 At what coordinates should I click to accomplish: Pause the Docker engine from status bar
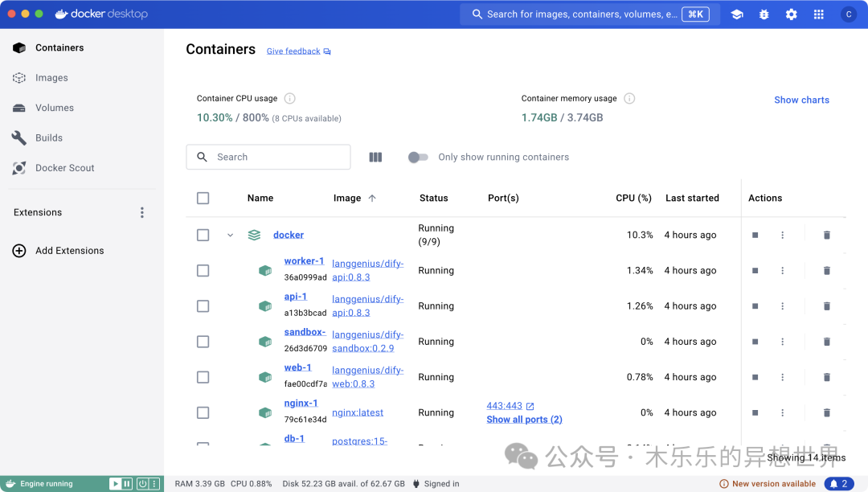127,484
